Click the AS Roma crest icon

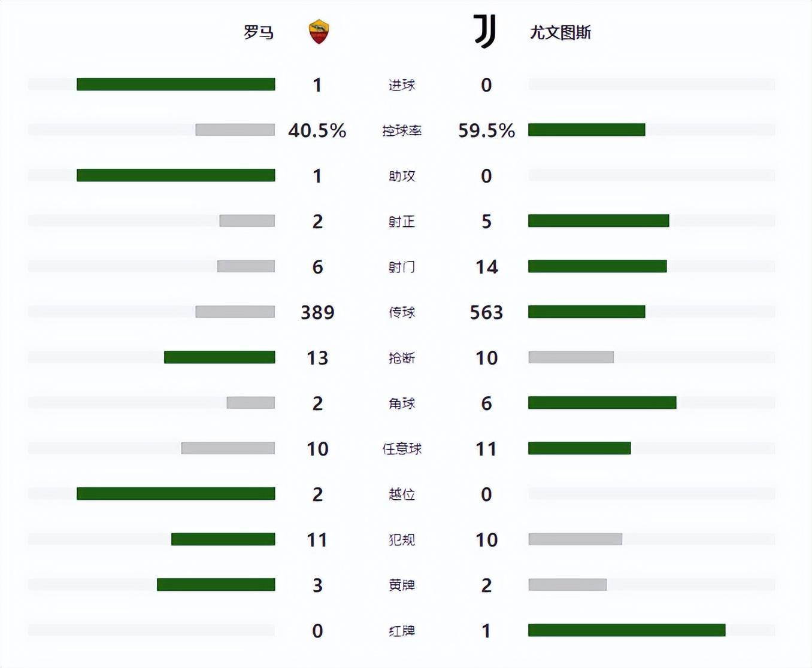[x=319, y=32]
